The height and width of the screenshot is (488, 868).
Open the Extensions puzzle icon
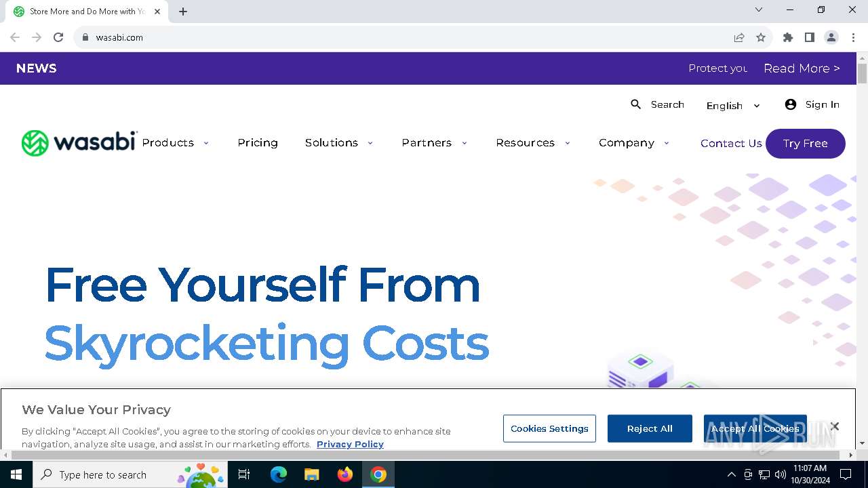[x=787, y=37]
